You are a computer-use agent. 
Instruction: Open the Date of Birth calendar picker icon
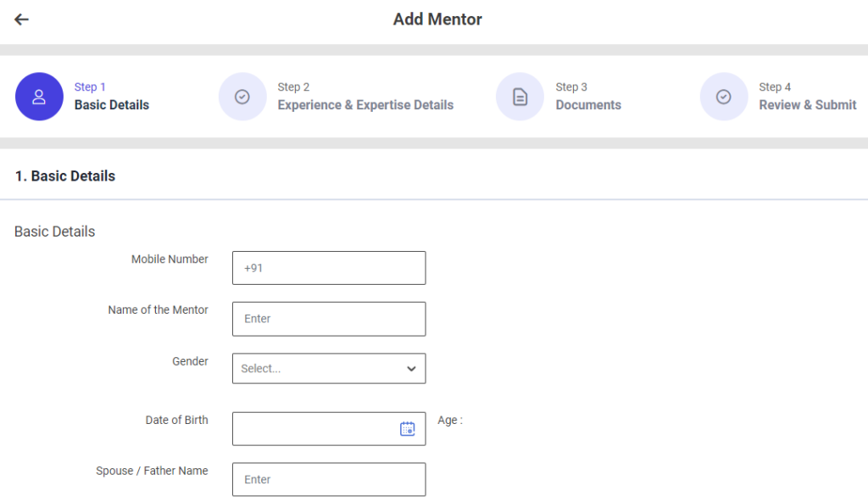[407, 429]
